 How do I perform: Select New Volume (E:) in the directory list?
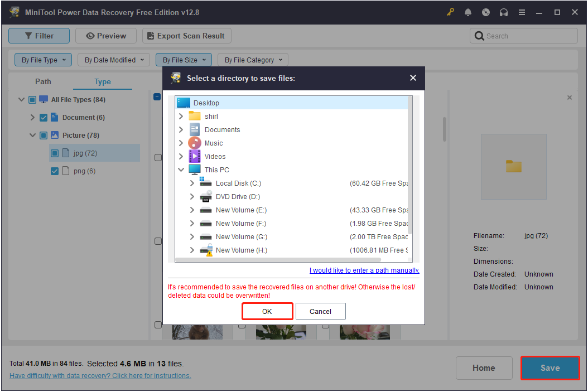pos(240,210)
